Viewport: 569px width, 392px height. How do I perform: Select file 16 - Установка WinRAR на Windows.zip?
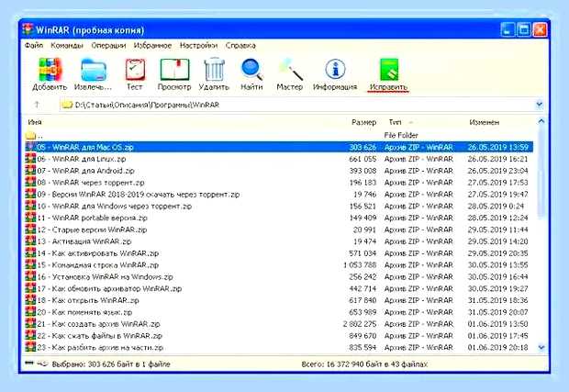click(105, 276)
